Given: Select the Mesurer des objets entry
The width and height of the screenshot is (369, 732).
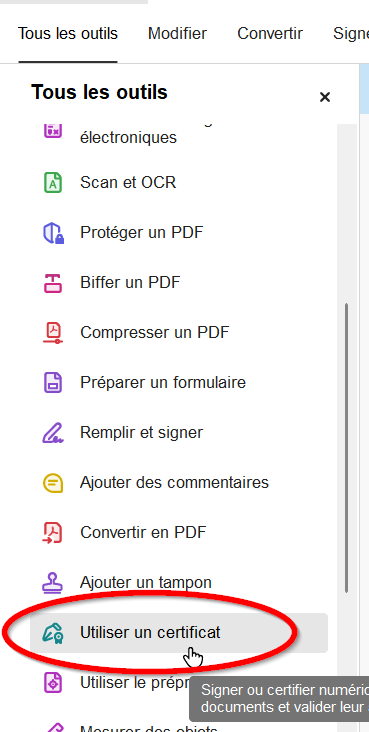Looking at the screenshot, I should (x=149, y=727).
